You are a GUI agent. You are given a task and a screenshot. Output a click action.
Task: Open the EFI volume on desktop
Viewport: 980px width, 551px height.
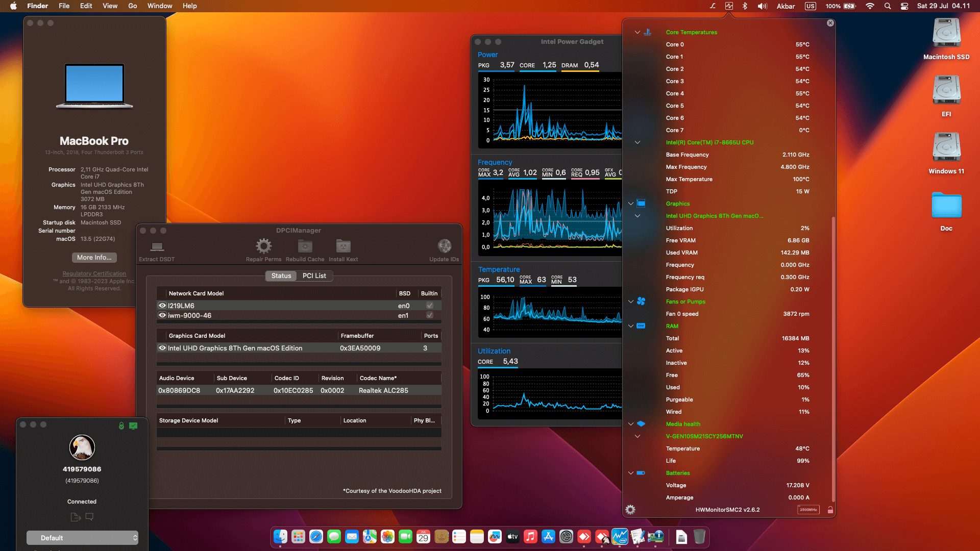point(946,96)
